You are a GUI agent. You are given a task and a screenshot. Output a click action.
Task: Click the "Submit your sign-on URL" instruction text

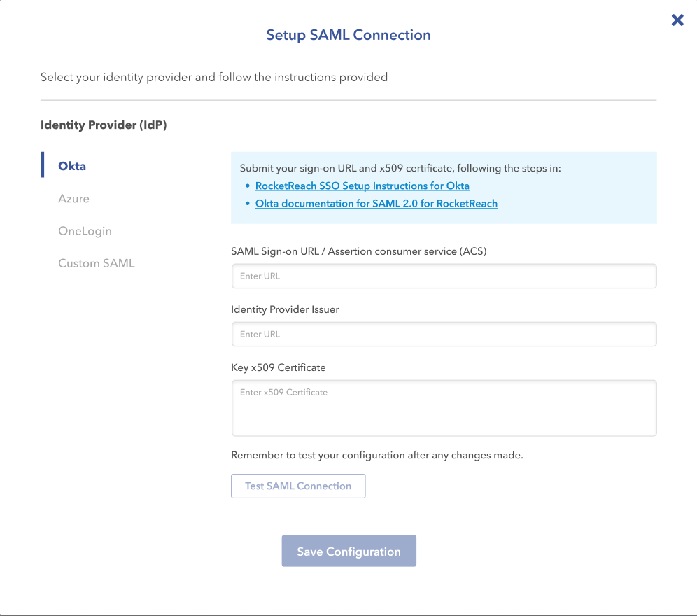[400, 168]
